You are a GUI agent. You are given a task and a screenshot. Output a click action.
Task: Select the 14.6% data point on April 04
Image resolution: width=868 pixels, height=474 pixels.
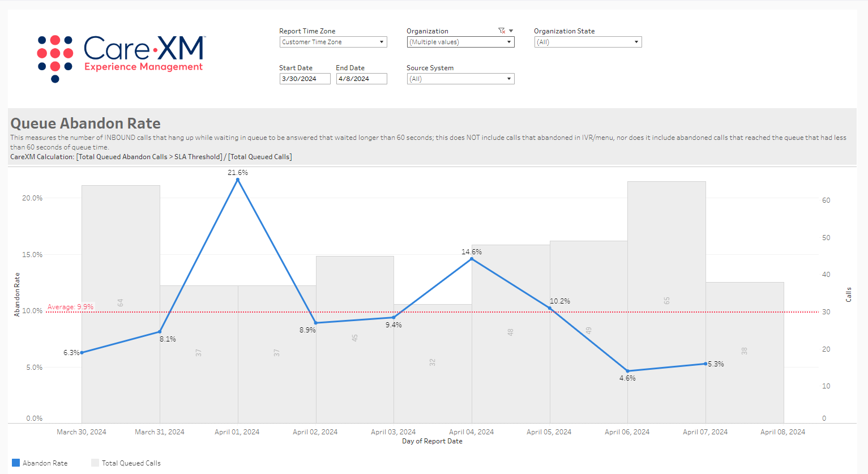point(472,259)
